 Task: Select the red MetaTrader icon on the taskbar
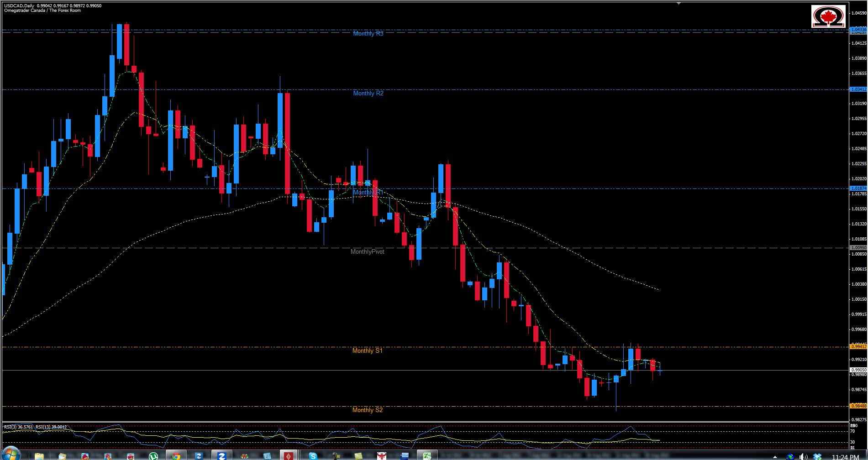[x=289, y=455]
